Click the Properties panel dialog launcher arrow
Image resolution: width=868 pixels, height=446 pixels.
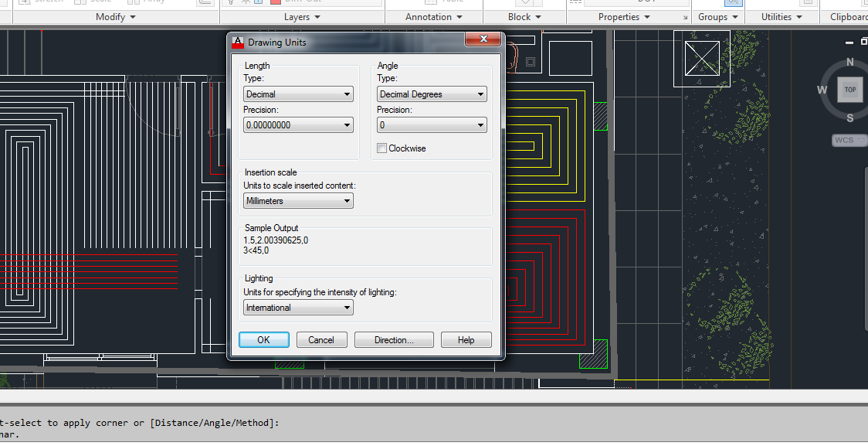685,16
